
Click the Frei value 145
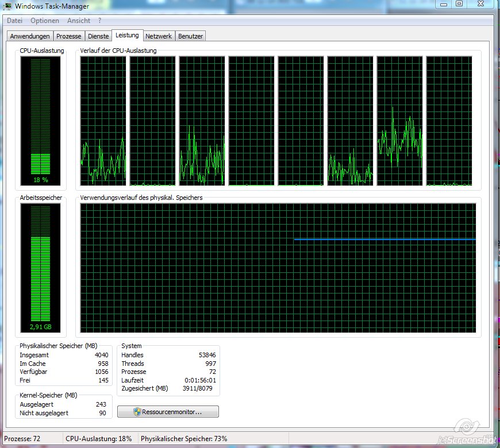103,380
